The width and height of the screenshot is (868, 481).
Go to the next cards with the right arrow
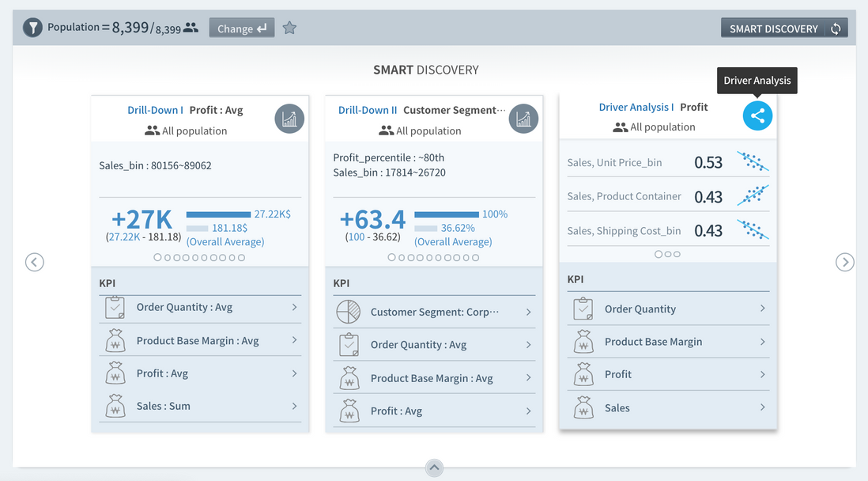point(845,262)
